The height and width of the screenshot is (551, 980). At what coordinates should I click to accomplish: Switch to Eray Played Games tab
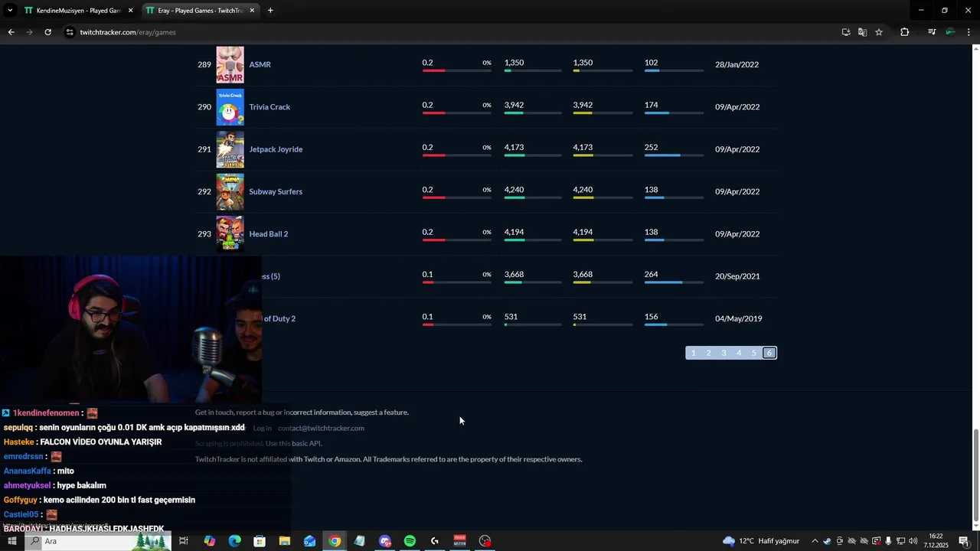(x=201, y=11)
